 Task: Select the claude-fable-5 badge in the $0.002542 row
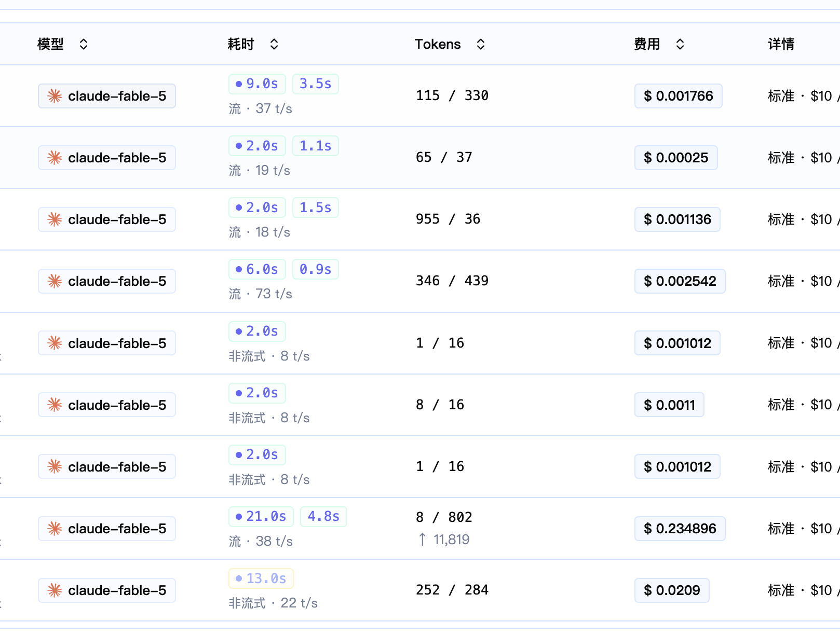[x=107, y=281]
